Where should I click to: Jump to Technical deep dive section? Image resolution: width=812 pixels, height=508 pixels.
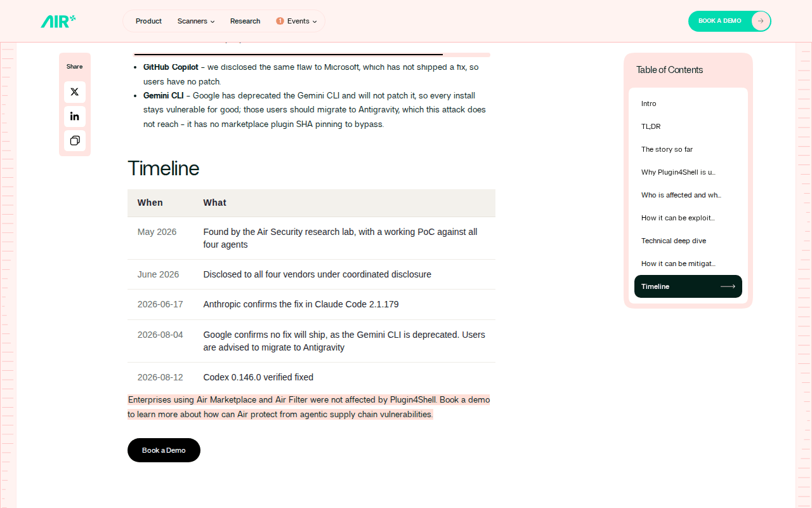pos(688,241)
